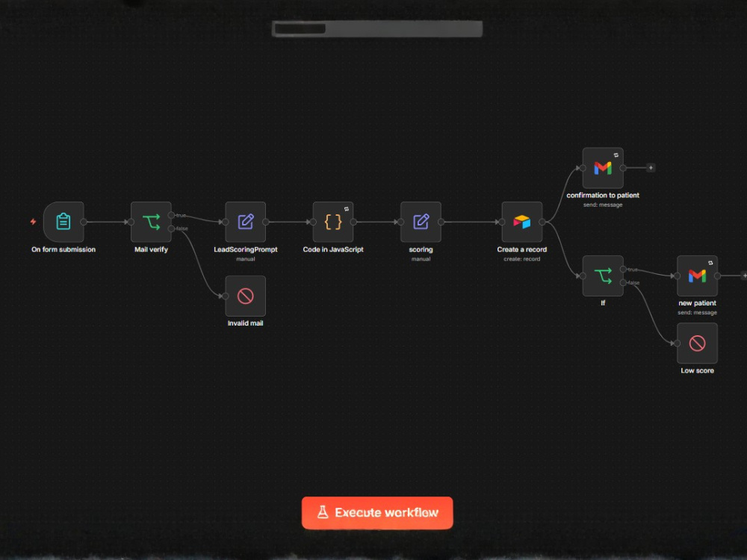Click the true output of If node
The image size is (747, 560).
coord(623,269)
